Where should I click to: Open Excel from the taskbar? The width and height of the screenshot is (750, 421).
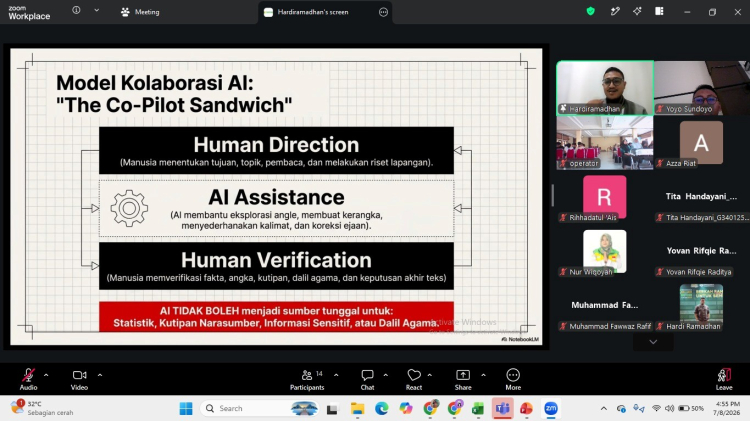click(x=478, y=409)
